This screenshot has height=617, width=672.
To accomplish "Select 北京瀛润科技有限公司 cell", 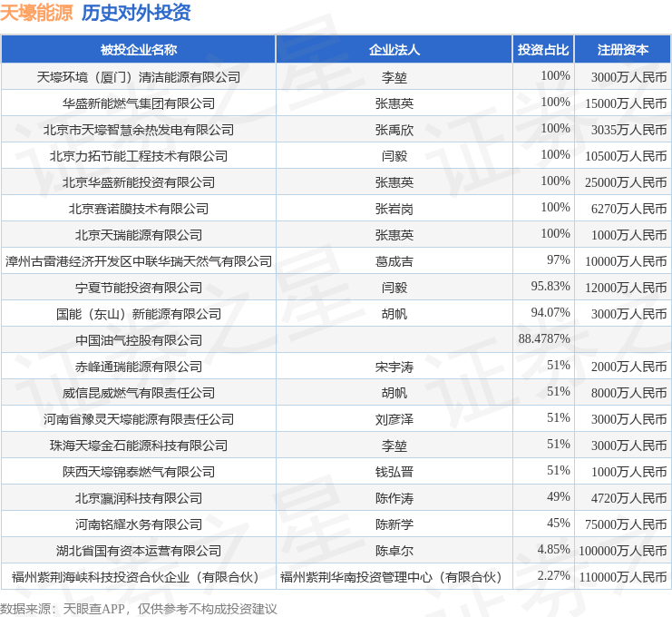I will point(139,498).
